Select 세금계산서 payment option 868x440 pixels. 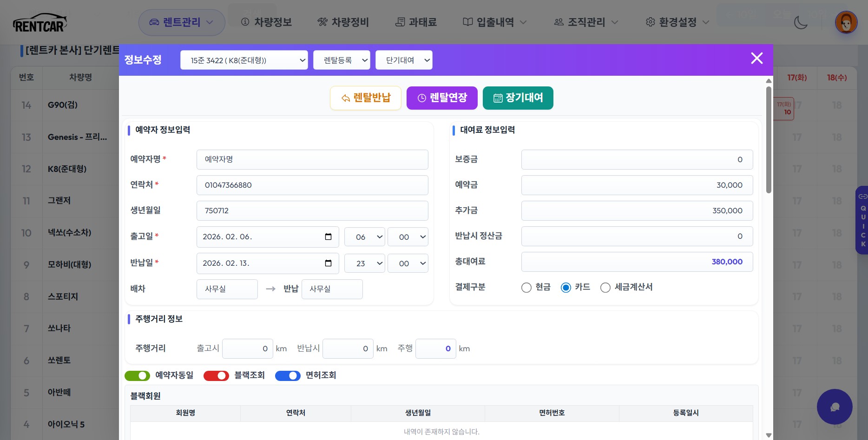(605, 288)
